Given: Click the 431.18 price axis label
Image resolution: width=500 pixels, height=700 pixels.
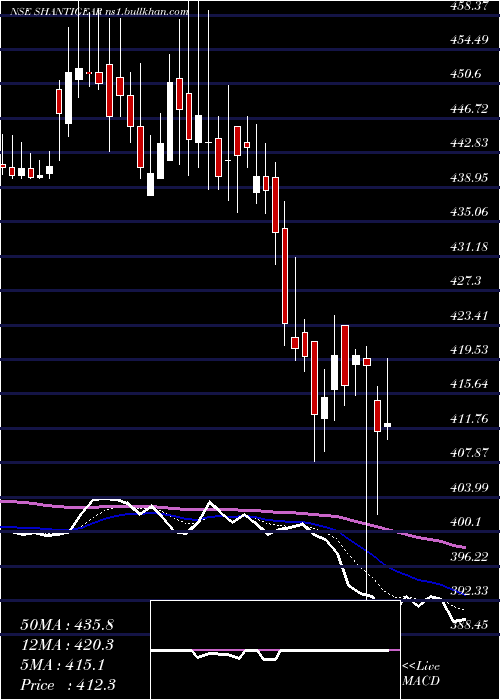Looking at the screenshot, I should pos(469,246).
